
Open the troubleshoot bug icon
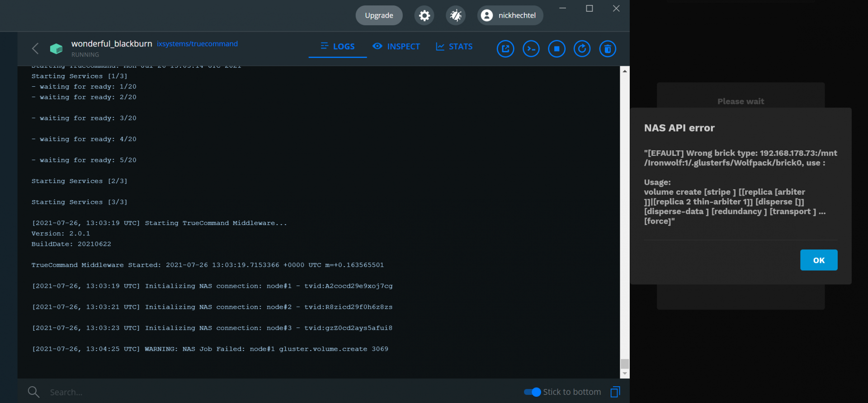tap(456, 15)
